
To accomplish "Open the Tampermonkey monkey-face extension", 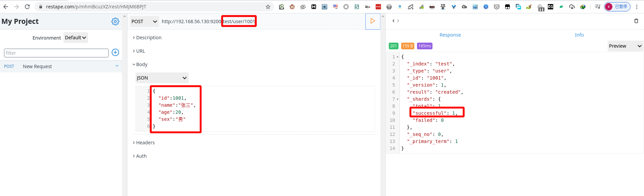I will (292, 7).
